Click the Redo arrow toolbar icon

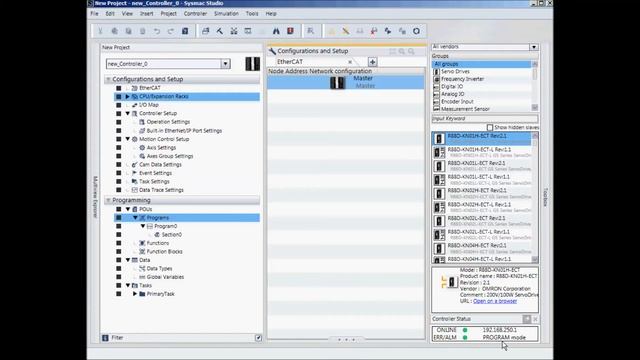click(171, 31)
